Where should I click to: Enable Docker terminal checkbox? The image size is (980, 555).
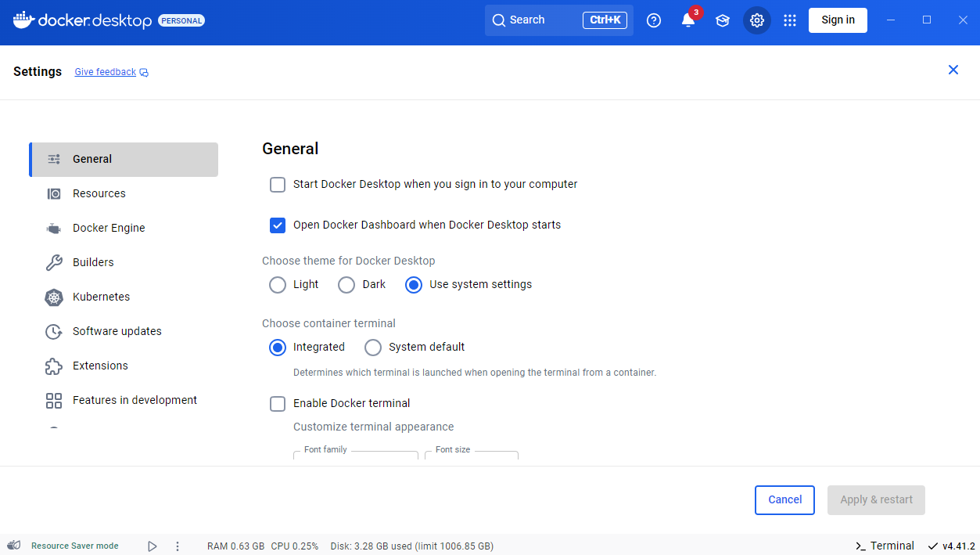[x=278, y=404]
